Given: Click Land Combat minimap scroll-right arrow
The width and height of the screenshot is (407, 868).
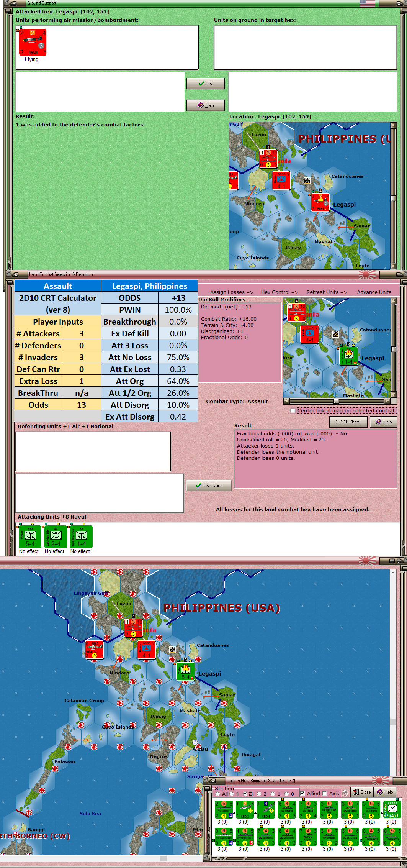Looking at the screenshot, I should [387, 401].
